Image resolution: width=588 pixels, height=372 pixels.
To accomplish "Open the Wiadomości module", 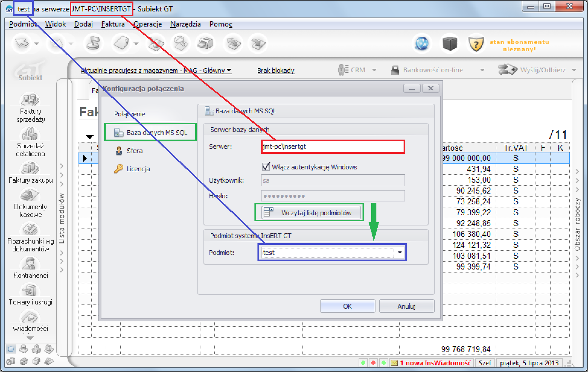I will tap(30, 321).
